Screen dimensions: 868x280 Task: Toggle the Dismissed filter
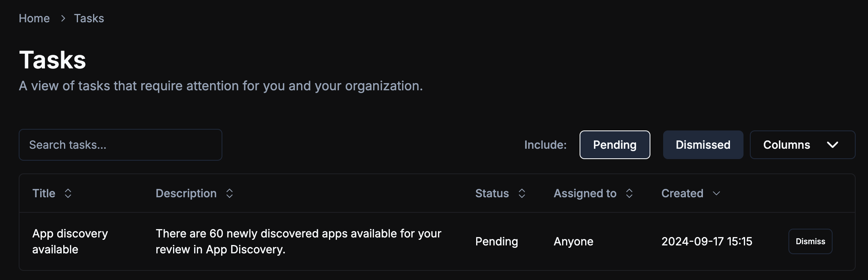[x=703, y=145]
